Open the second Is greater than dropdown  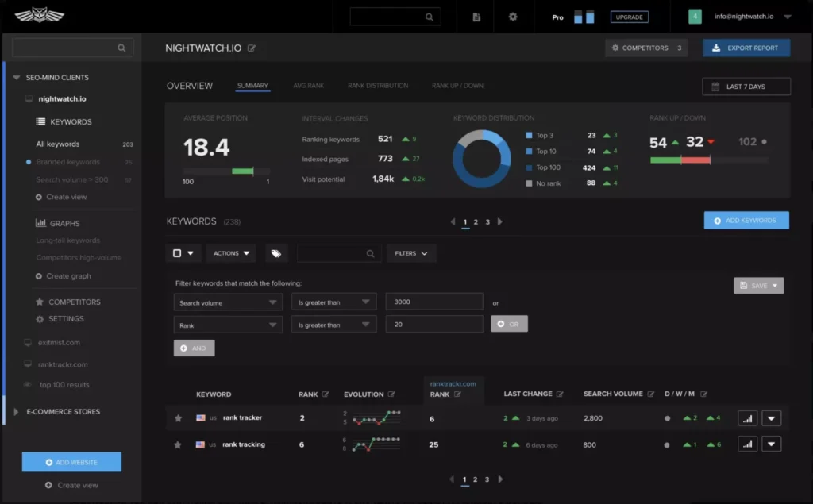(334, 325)
